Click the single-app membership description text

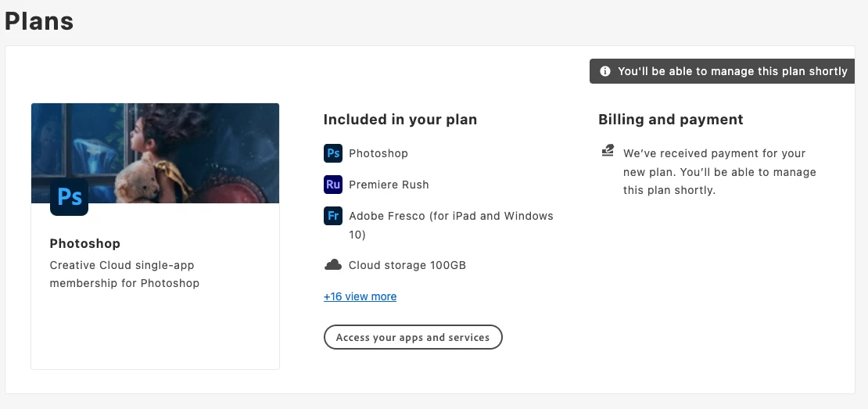124,274
